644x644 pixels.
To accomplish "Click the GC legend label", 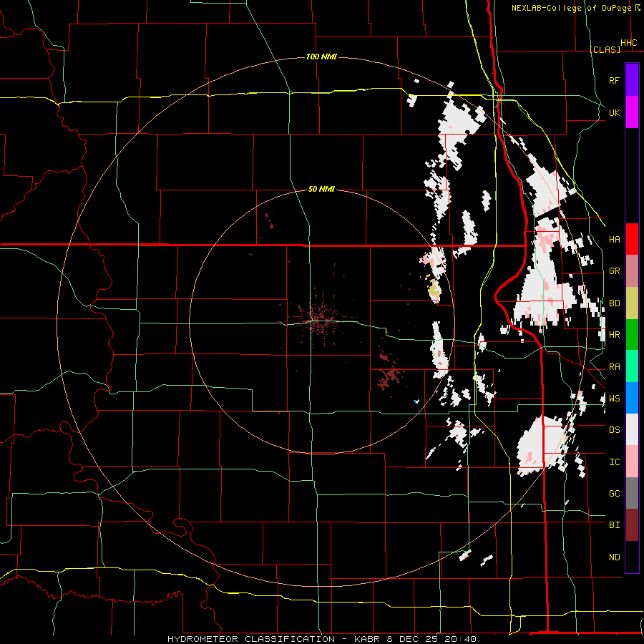I will (x=614, y=494).
